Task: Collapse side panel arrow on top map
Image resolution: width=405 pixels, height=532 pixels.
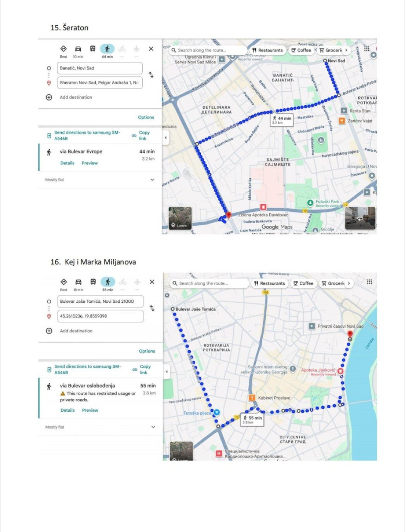Action: coord(166,138)
